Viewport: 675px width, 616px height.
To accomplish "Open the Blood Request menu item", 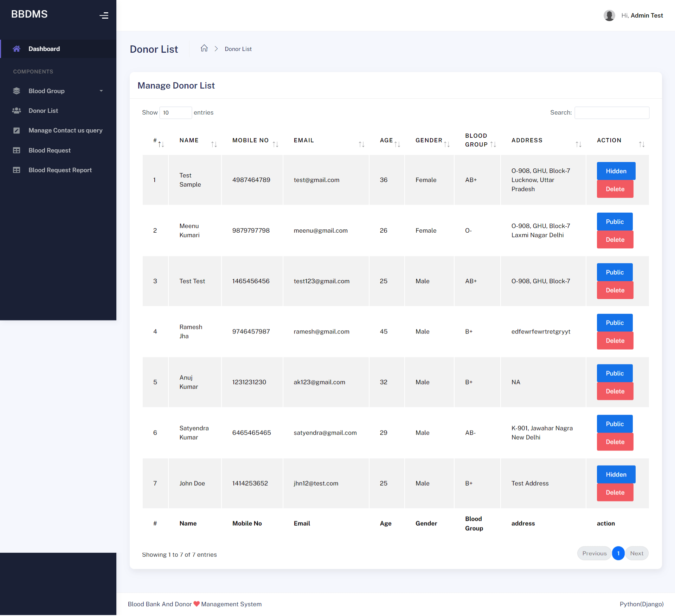I will (49, 150).
